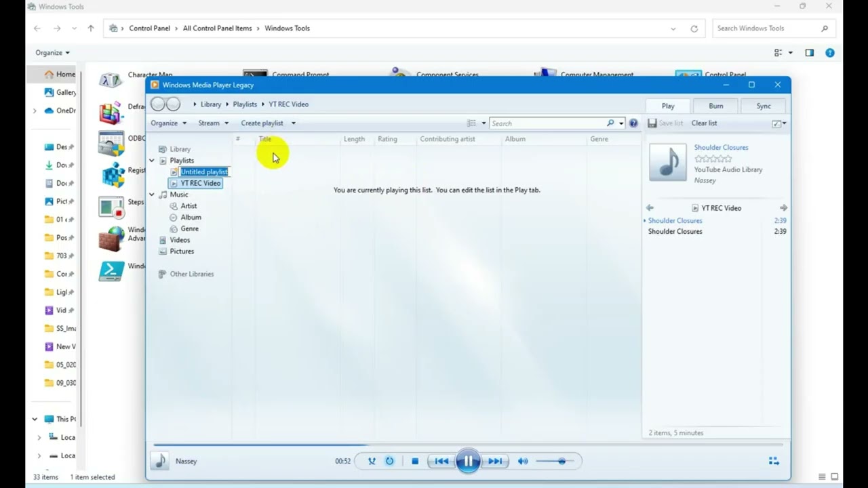Switch to Now Playing view icon

[774, 461]
